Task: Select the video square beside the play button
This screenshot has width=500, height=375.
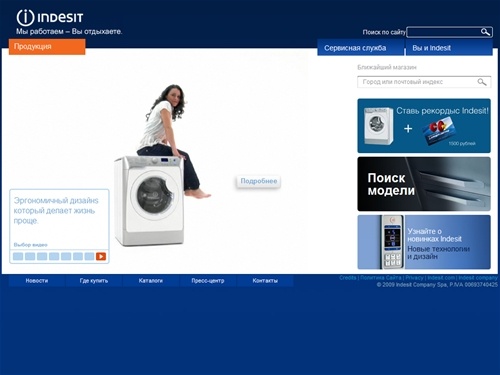Action: 89,256
